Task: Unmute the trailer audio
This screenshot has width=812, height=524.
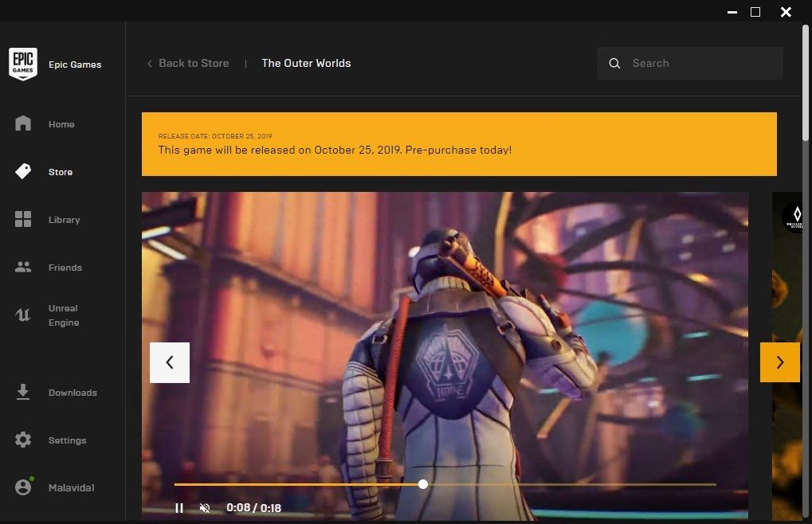Action: (205, 508)
